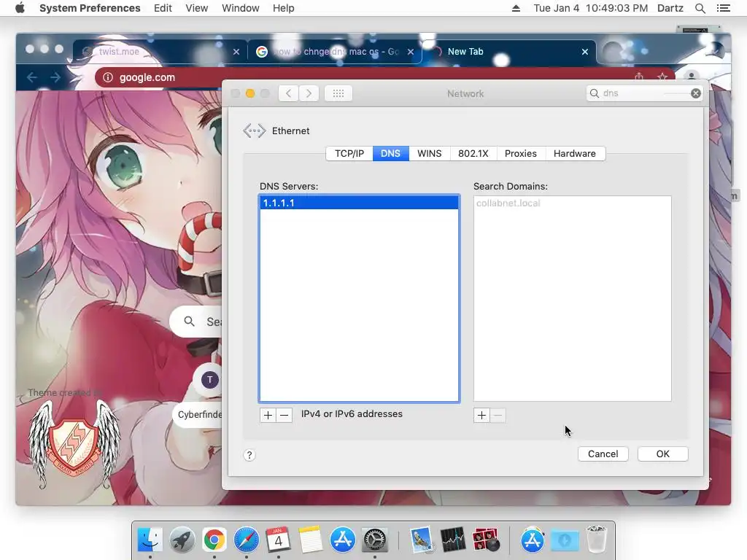Open the Dartz user menu
This screenshot has width=747, height=560.
[x=670, y=8]
